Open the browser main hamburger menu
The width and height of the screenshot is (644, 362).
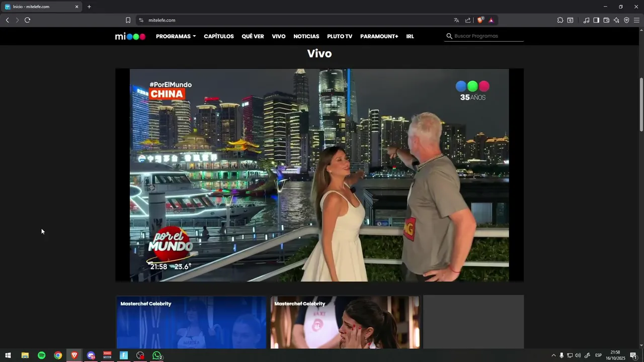coord(636,20)
